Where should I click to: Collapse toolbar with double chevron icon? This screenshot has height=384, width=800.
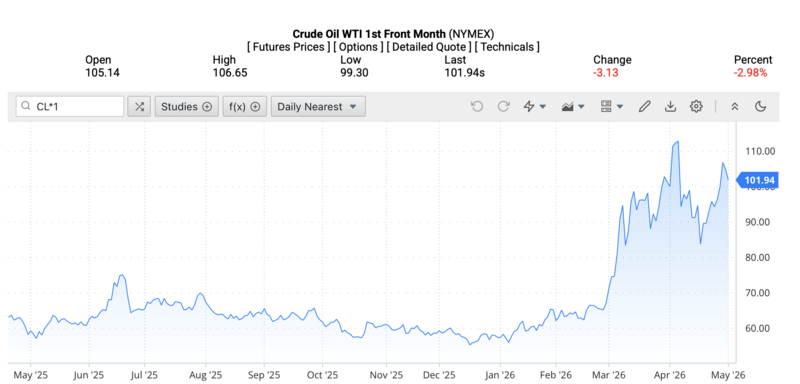tap(735, 106)
